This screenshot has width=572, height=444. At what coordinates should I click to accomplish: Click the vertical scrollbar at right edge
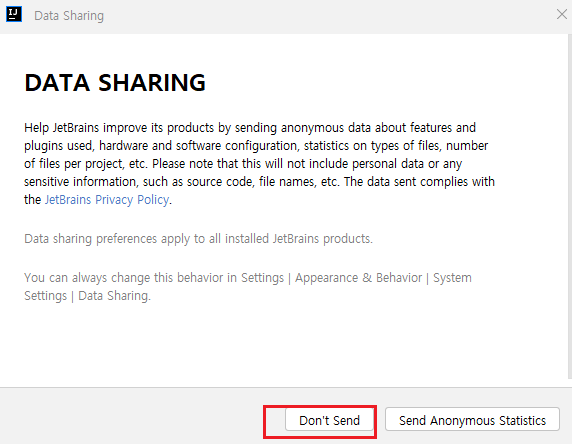[569, 207]
